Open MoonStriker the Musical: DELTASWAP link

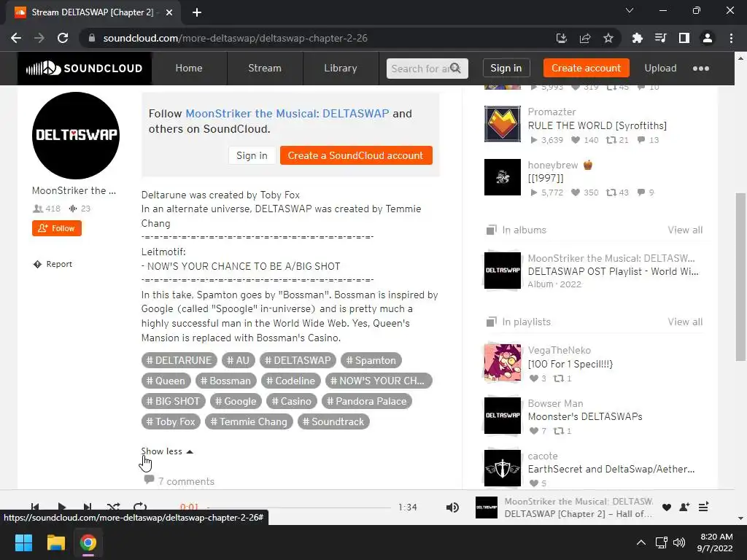(287, 113)
